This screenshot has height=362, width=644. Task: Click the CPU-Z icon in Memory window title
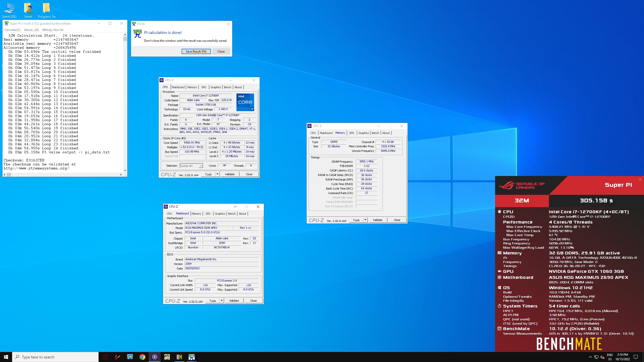click(x=310, y=126)
